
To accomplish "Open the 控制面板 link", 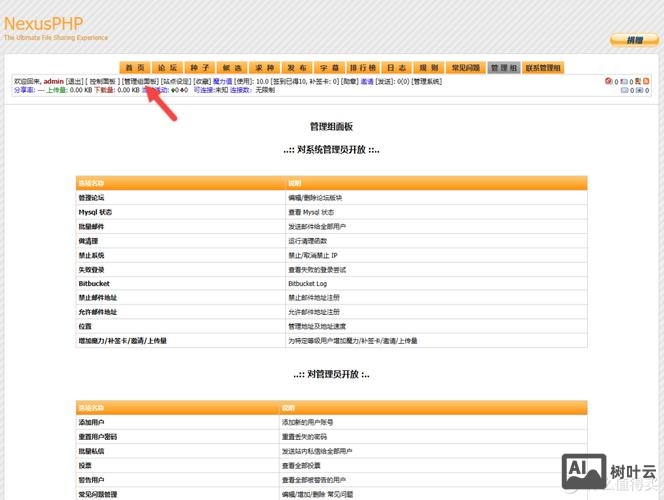I will (x=102, y=81).
